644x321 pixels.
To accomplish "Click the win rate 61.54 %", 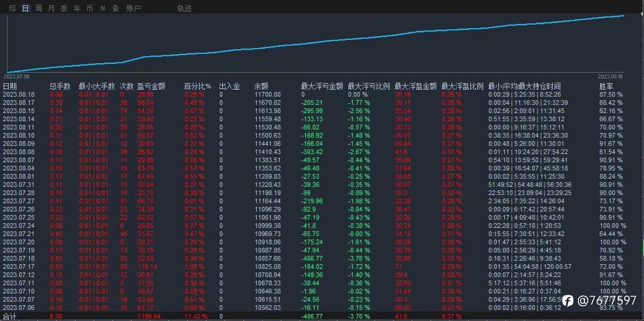I will 611,152.
